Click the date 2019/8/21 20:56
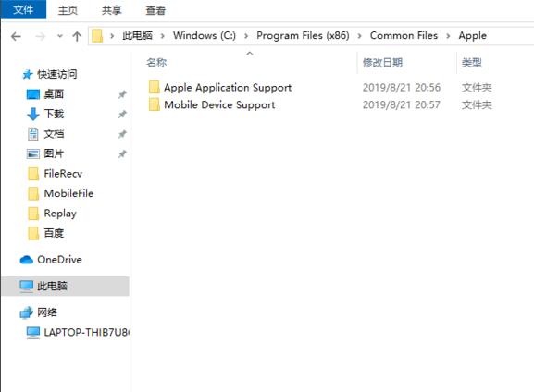This screenshot has height=392, width=534. [x=401, y=88]
